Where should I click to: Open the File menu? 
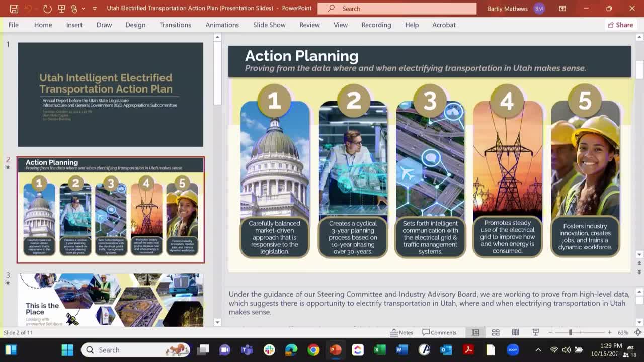14,25
